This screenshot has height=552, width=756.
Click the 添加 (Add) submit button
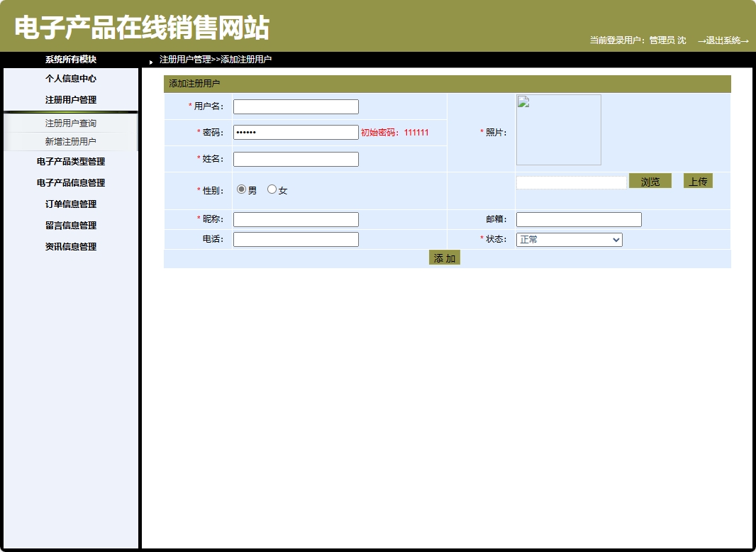click(x=444, y=258)
